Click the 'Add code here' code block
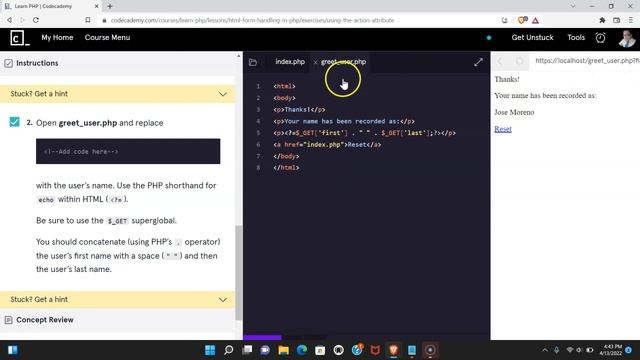Image resolution: width=640 pixels, height=360 pixels. (128, 151)
